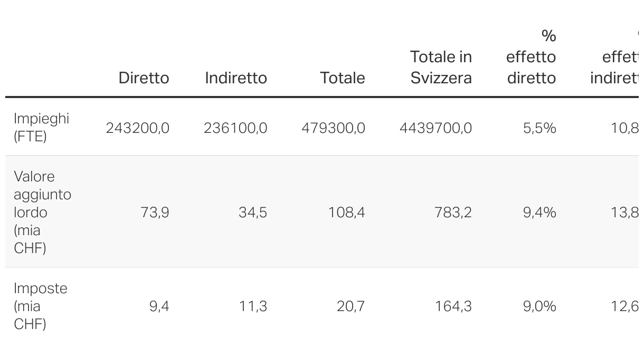
Task: Select the Imposte (mia CHF) row label
Action: point(40,306)
